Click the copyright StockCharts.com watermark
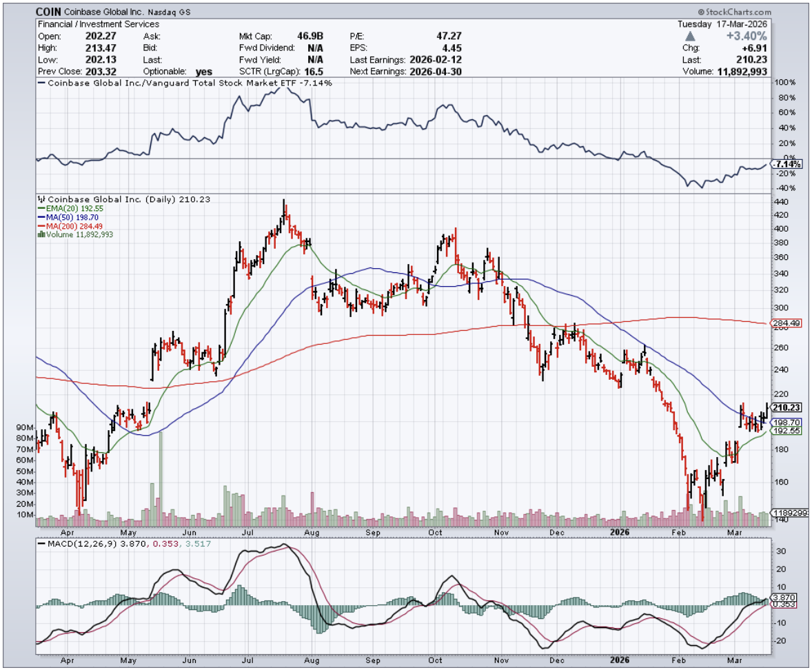This screenshot has height=670, width=812. [734, 12]
